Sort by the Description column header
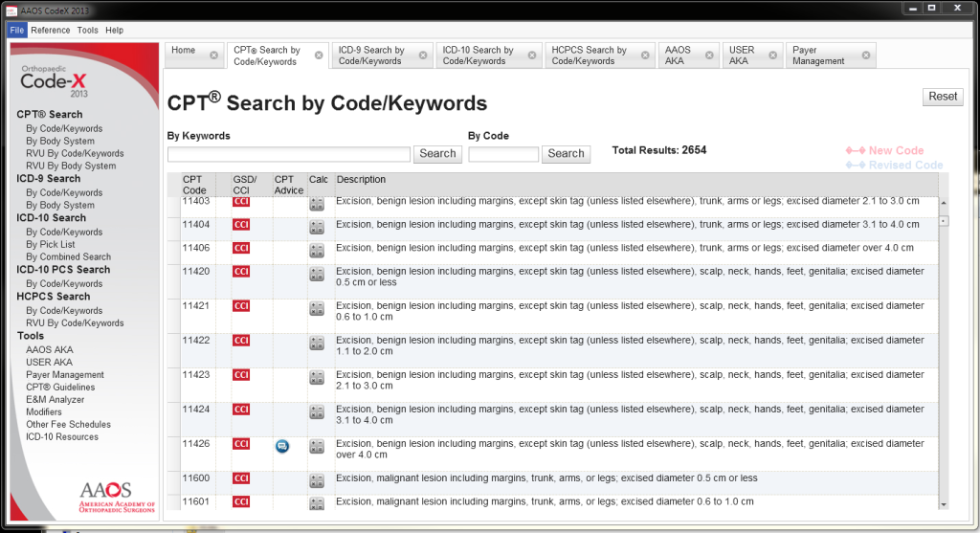The height and width of the screenshot is (533, 980). 636,185
